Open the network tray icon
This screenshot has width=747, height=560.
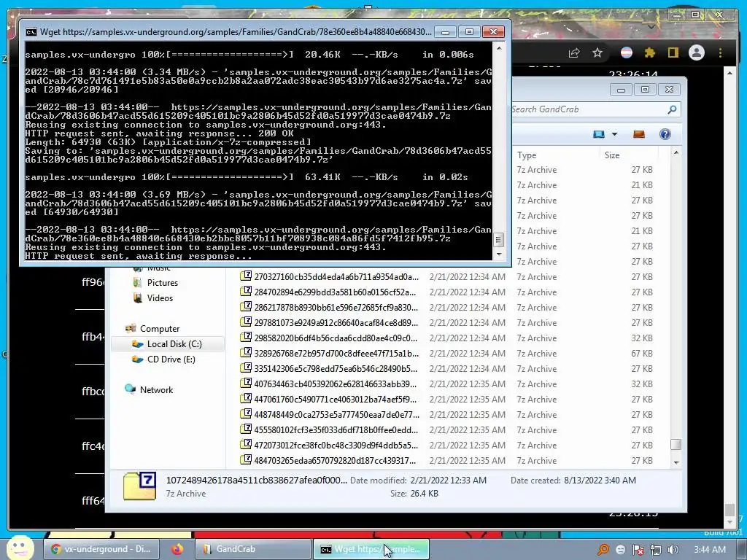pos(656,550)
